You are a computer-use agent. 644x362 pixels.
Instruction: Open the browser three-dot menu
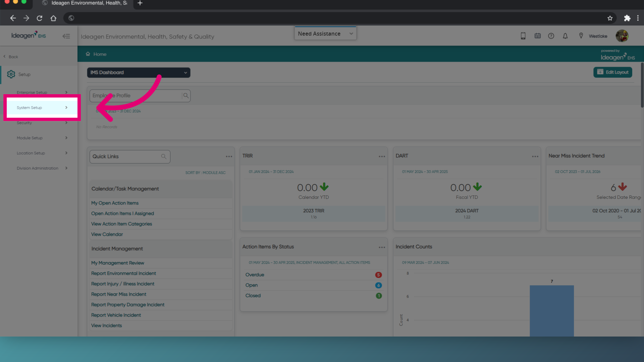(638, 18)
